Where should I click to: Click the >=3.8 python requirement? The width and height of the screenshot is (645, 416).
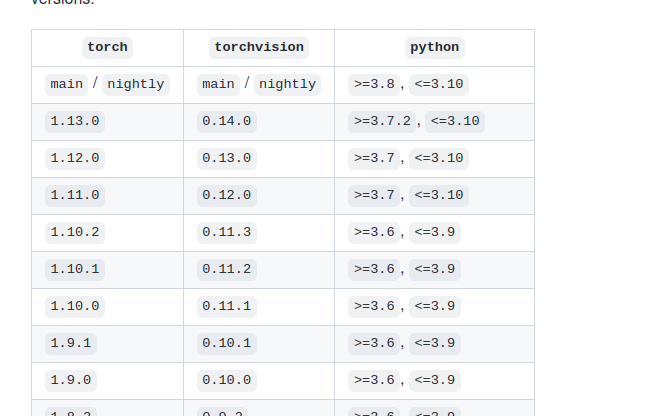[374, 84]
